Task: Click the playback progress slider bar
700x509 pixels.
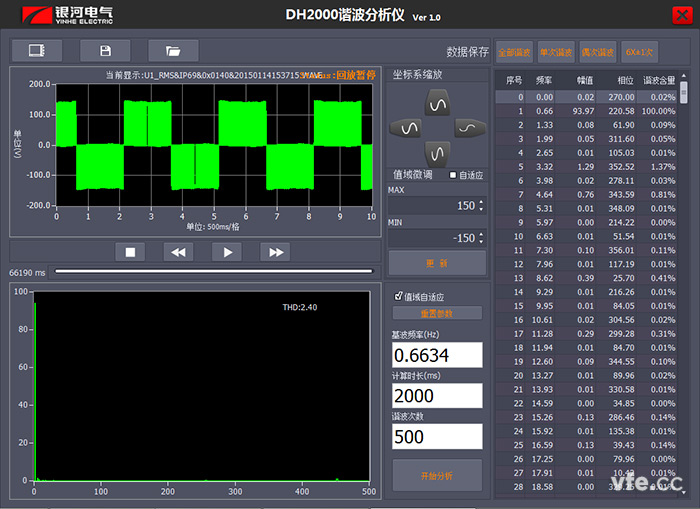Action: click(214, 271)
